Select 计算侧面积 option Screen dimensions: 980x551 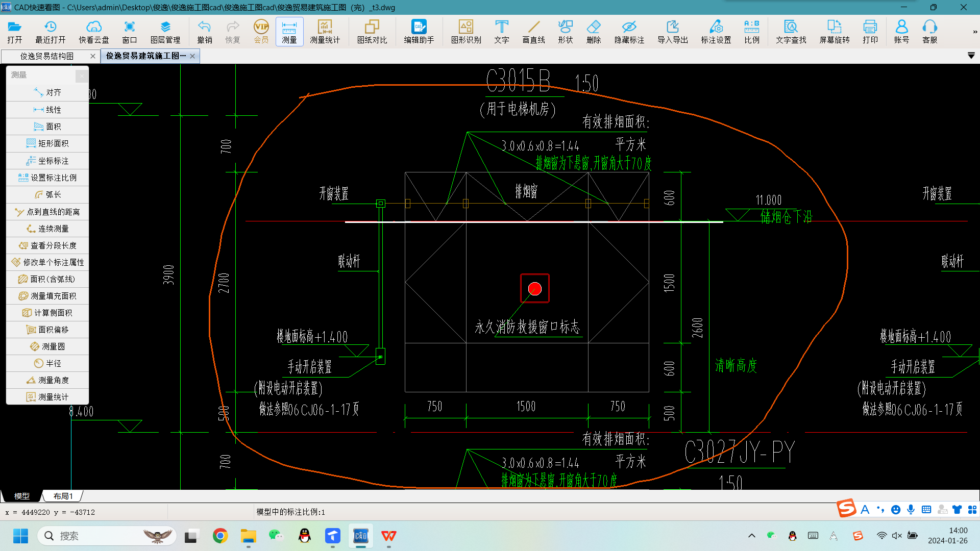coord(47,313)
